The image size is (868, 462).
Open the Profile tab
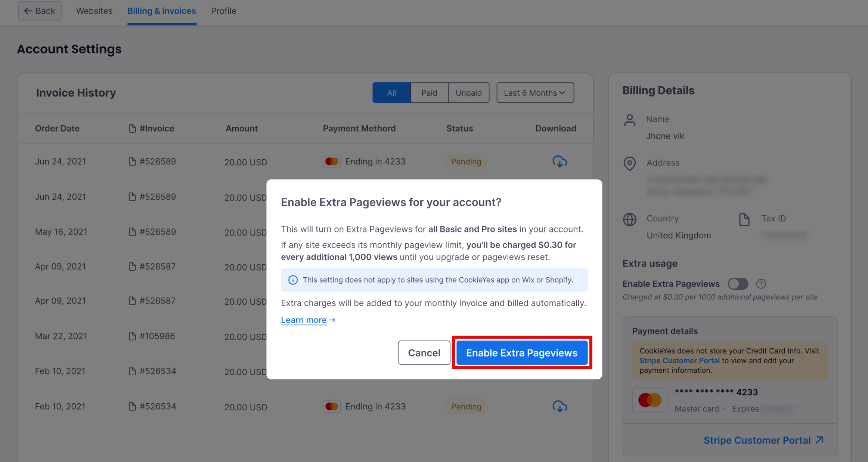[x=223, y=11]
